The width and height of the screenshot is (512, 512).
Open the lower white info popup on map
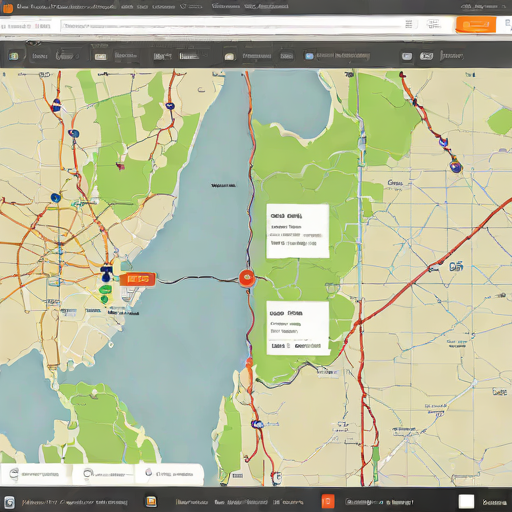point(298,328)
